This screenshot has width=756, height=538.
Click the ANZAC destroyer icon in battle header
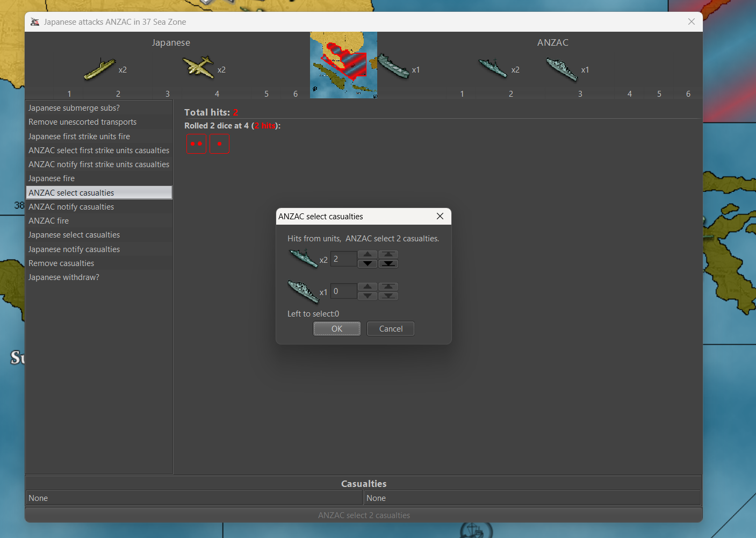click(x=493, y=68)
